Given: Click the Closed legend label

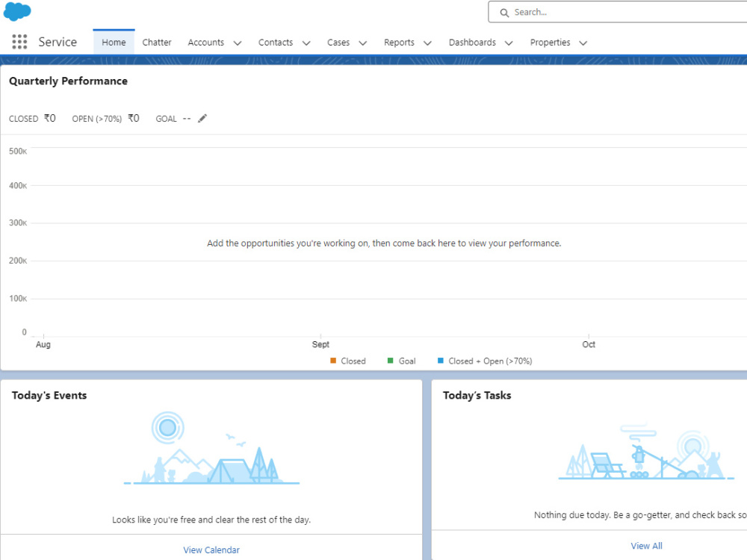Looking at the screenshot, I should [x=353, y=361].
